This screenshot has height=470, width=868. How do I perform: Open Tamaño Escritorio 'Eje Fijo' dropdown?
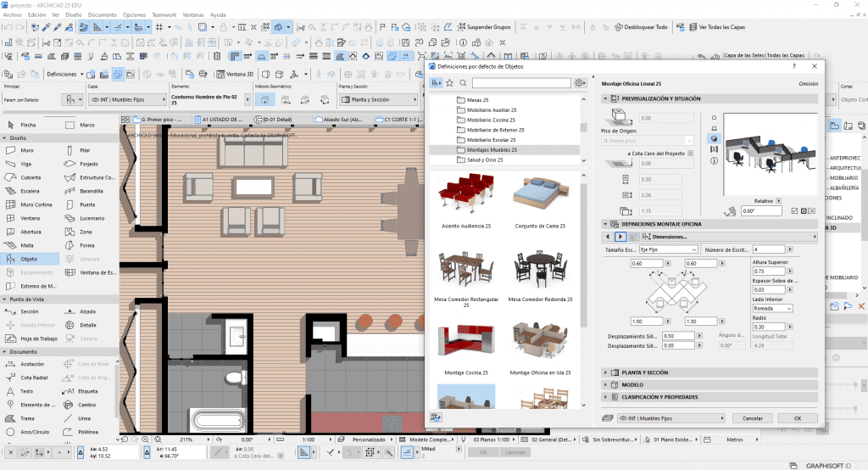(668, 249)
